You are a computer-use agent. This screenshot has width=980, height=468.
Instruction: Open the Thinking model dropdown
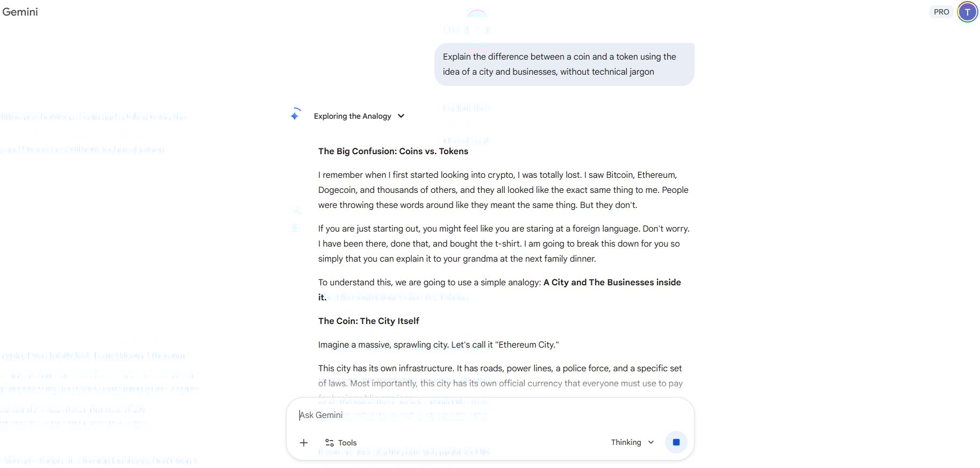632,442
